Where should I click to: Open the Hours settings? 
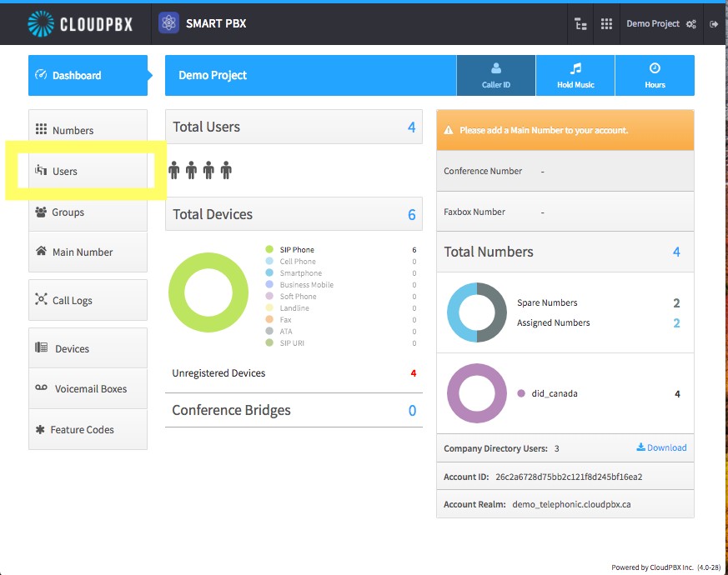[x=655, y=76]
